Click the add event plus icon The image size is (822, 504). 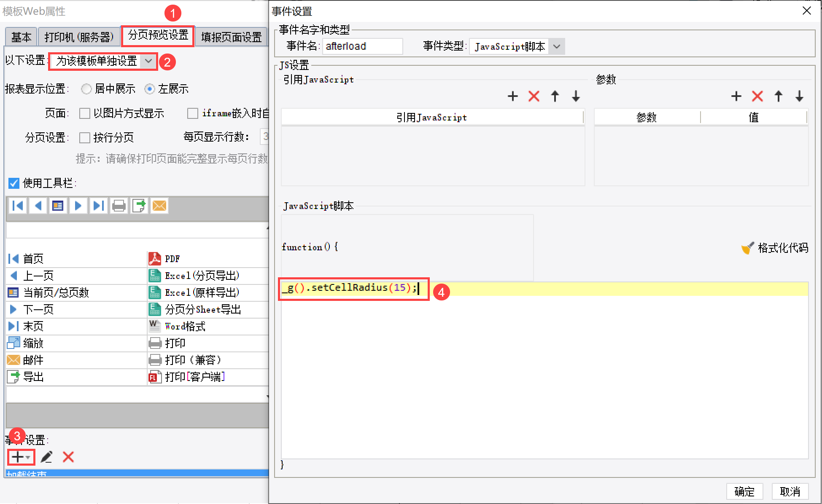tap(18, 457)
